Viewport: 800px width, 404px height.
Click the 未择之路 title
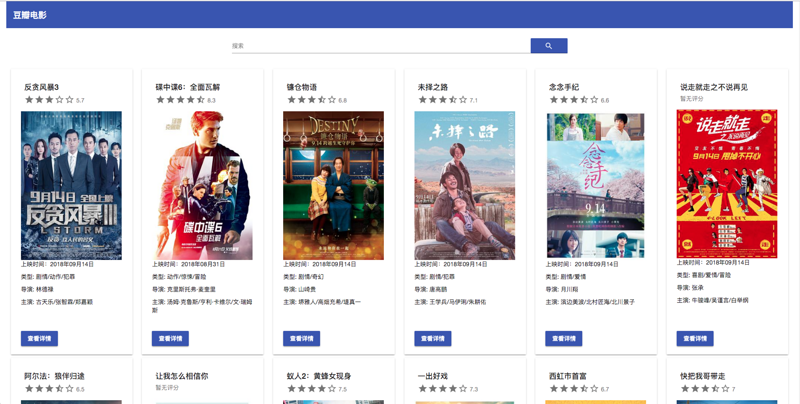click(x=433, y=87)
